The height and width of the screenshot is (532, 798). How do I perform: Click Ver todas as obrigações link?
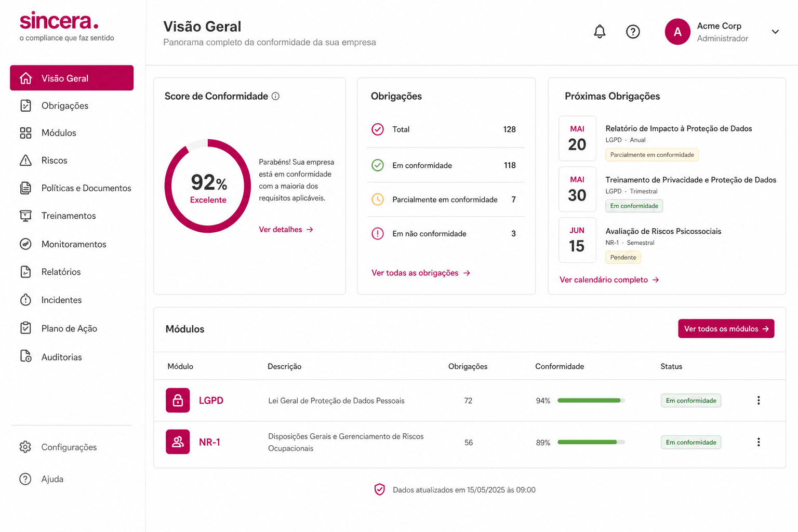tap(421, 273)
